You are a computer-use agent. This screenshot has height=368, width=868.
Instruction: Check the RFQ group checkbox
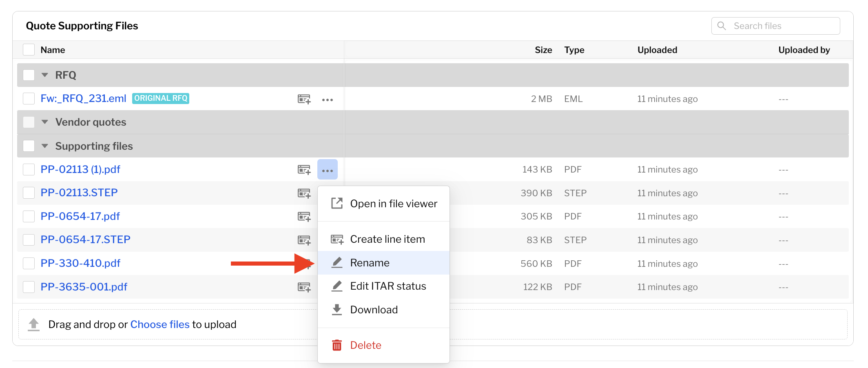[29, 75]
